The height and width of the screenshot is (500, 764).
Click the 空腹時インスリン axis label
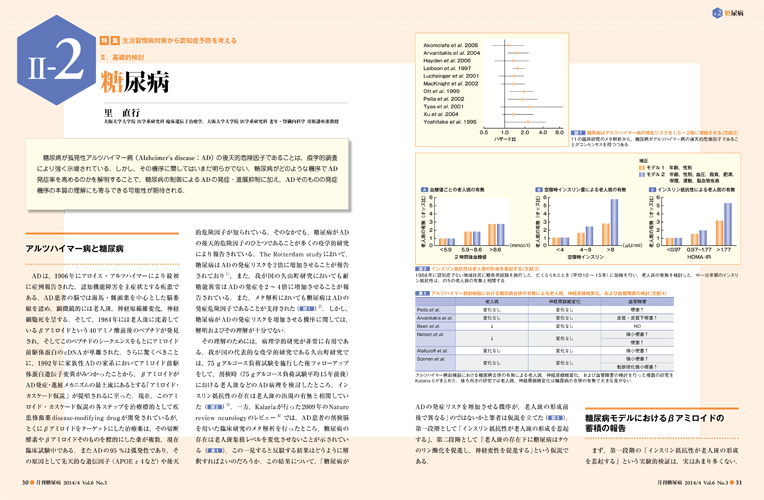click(x=585, y=256)
